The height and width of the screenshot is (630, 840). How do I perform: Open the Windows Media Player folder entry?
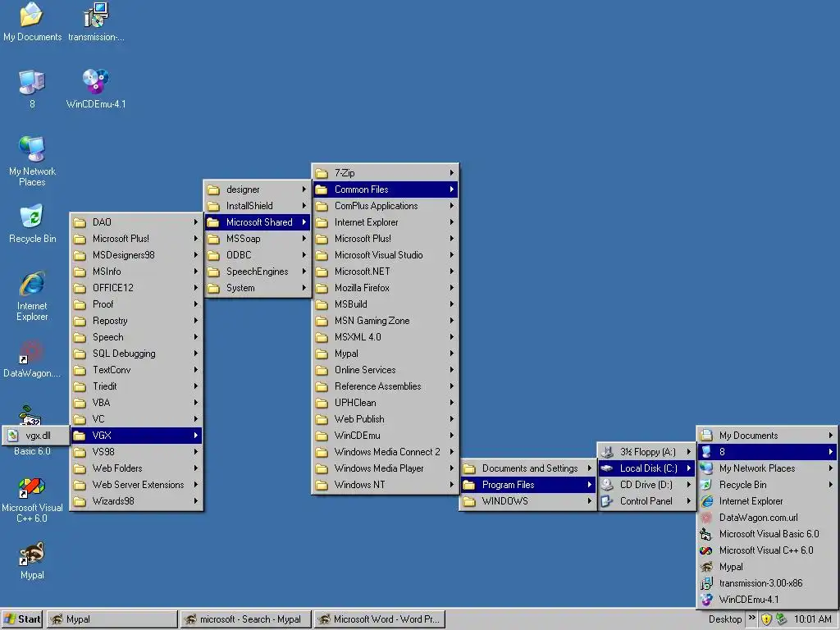pyautogui.click(x=386, y=468)
